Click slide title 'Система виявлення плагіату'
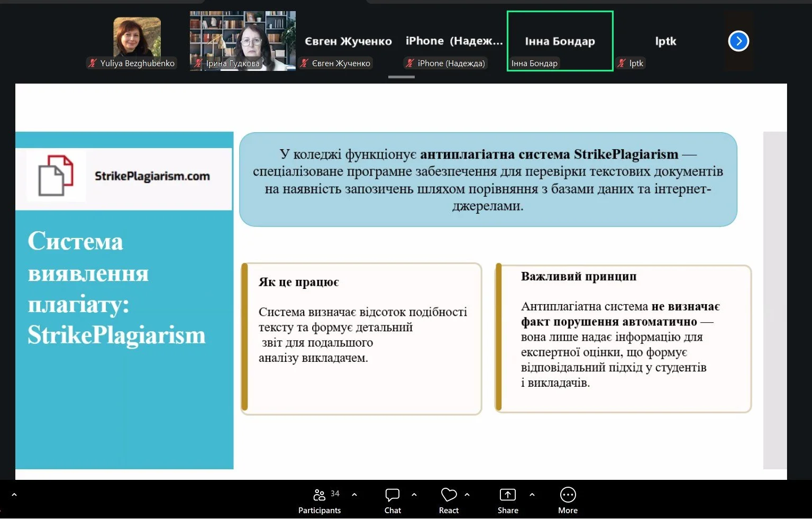This screenshot has height=519, width=812. tap(88, 272)
